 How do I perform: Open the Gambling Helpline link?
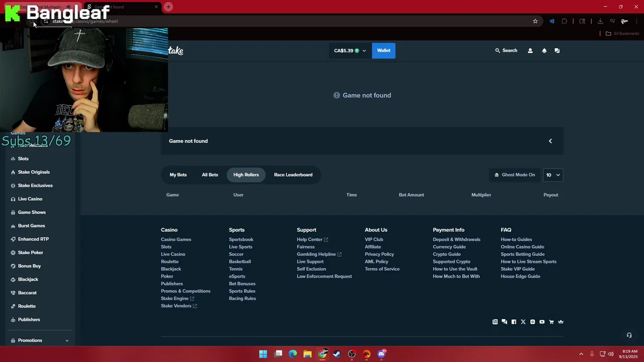(x=319, y=254)
